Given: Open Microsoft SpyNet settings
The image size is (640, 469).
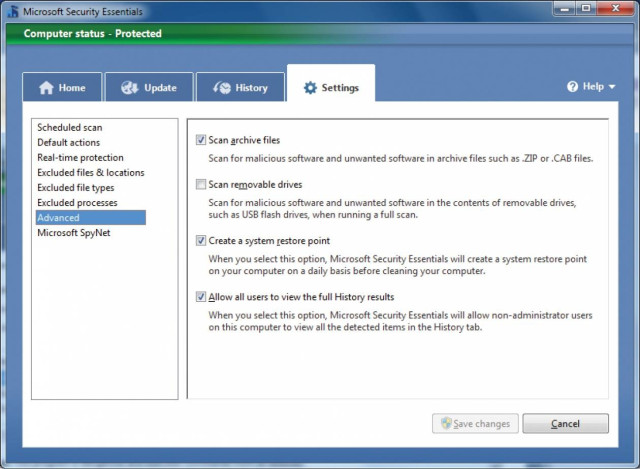Looking at the screenshot, I should (74, 233).
